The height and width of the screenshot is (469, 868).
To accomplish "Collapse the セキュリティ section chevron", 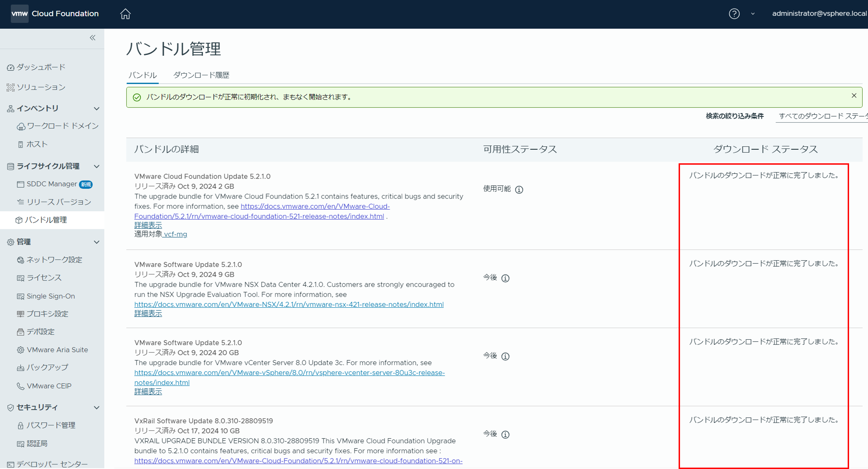I will pyautogui.click(x=96, y=408).
